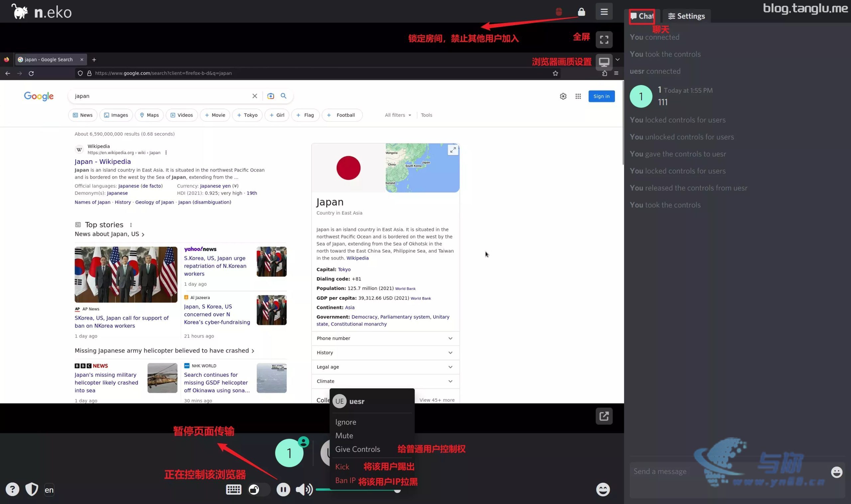Viewport: 851px width, 504px height.
Task: Open the emote picker at bottom bar
Action: point(603,489)
